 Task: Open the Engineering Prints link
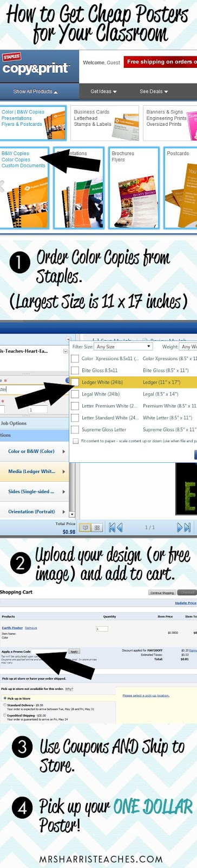click(x=166, y=118)
